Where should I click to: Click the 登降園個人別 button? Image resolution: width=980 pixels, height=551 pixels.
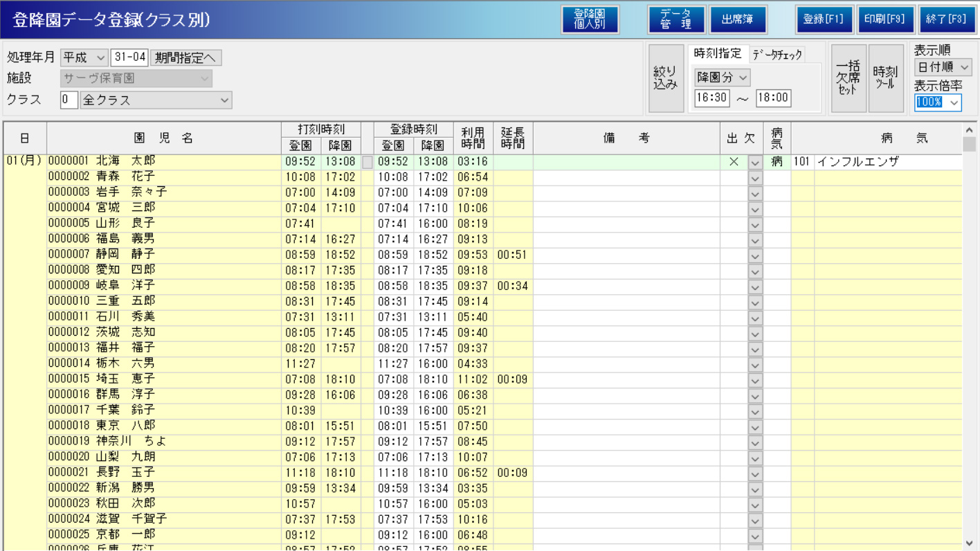(x=590, y=19)
